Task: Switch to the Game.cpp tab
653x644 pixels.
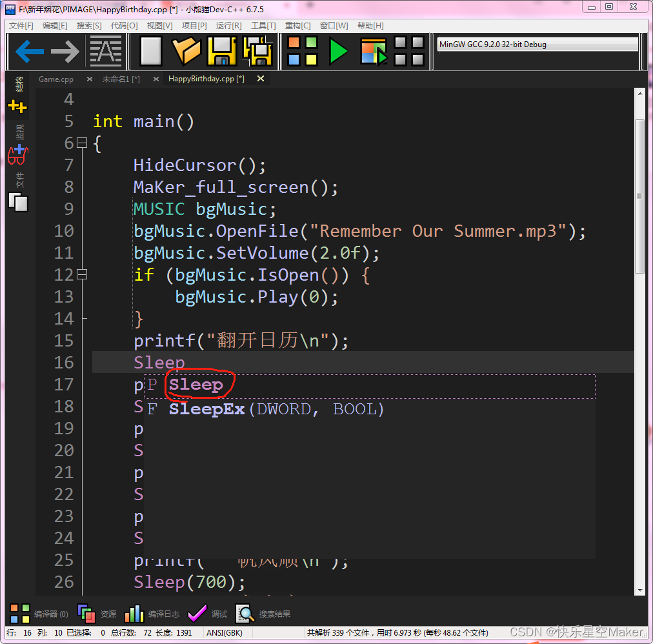Action: tap(56, 79)
